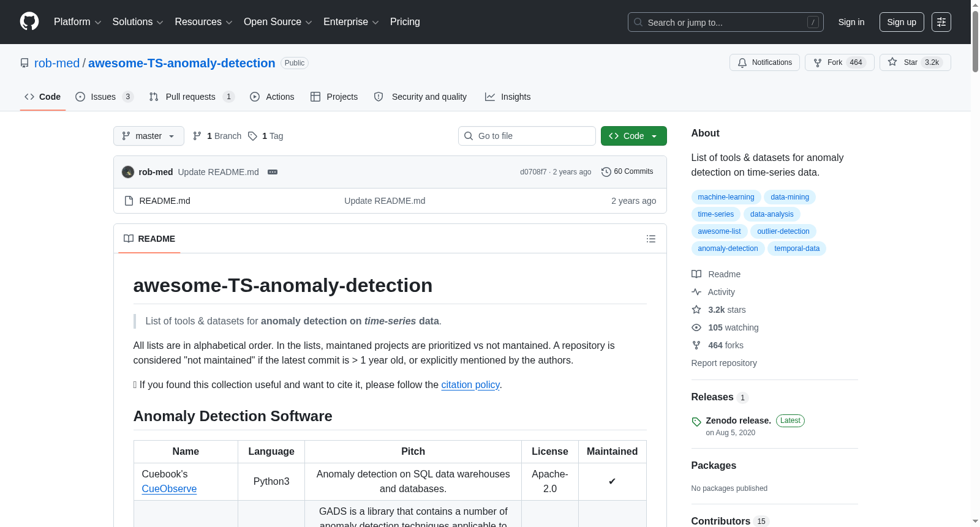Focus the Go to file input
980x527 pixels.
coord(527,136)
